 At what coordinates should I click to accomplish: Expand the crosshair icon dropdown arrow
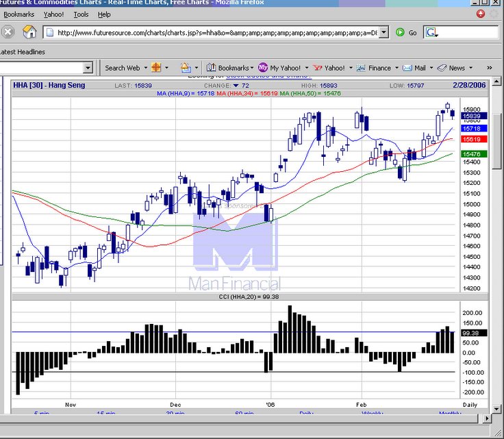tap(166, 68)
